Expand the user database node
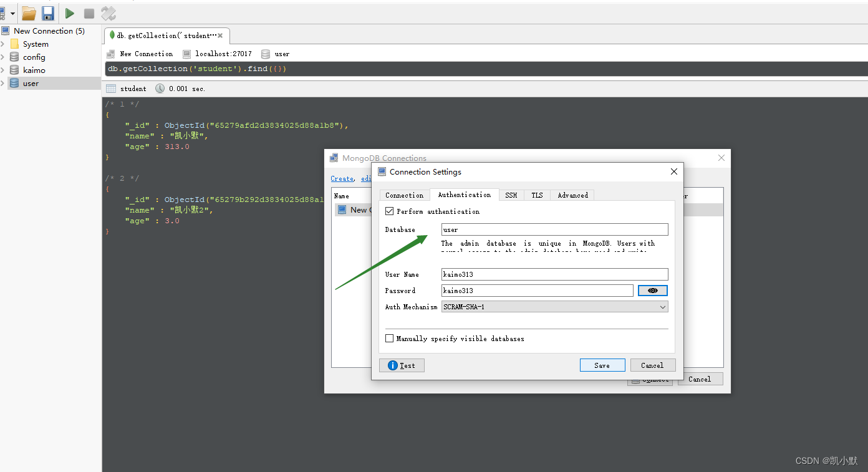The height and width of the screenshot is (472, 868). 2,84
